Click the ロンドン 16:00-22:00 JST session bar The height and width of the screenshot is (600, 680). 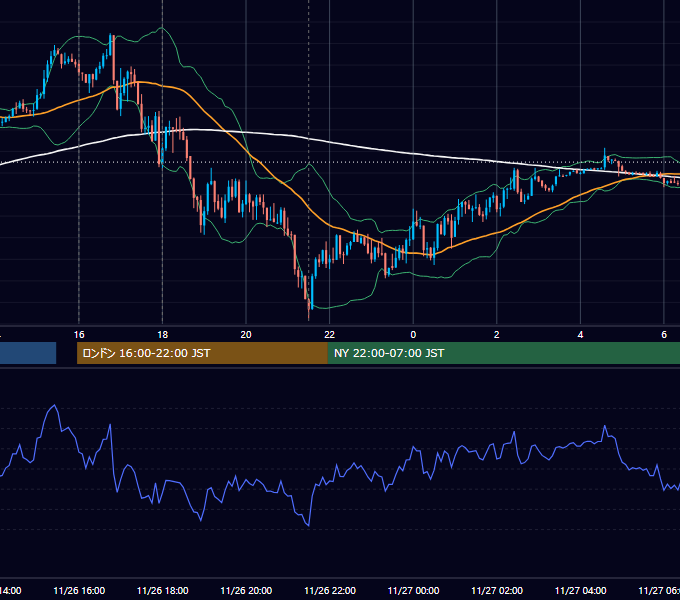pyautogui.click(x=202, y=353)
